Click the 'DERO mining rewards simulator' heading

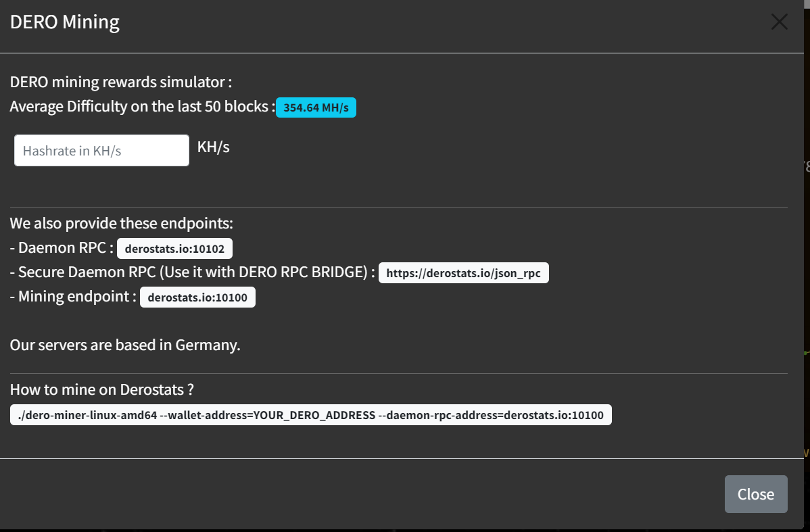121,82
